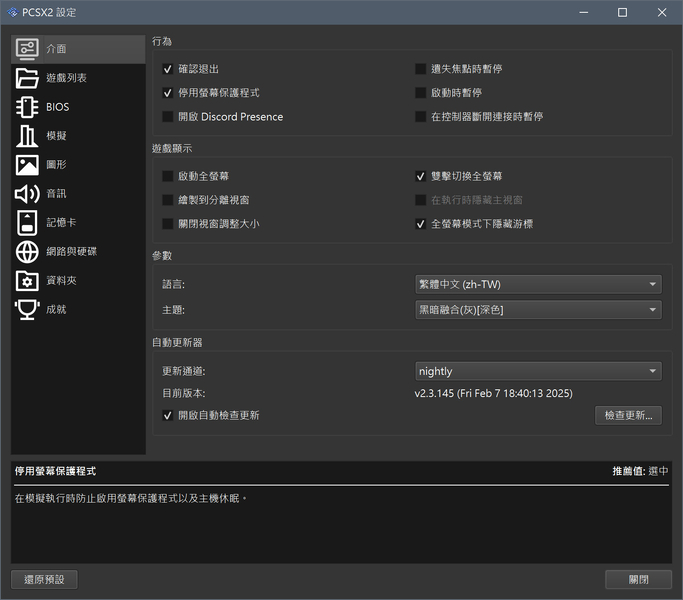Switch to BIOS settings page
This screenshot has height=600, width=683.
click(78, 107)
